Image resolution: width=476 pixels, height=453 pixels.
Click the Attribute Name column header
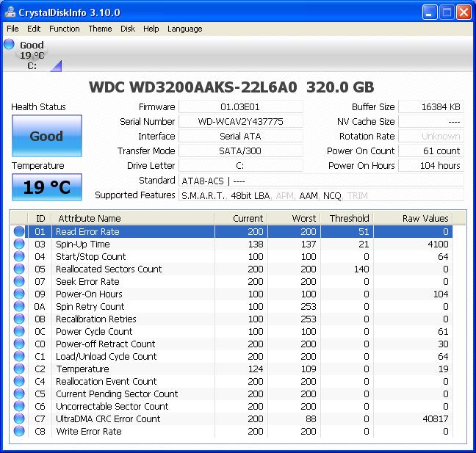click(133, 218)
